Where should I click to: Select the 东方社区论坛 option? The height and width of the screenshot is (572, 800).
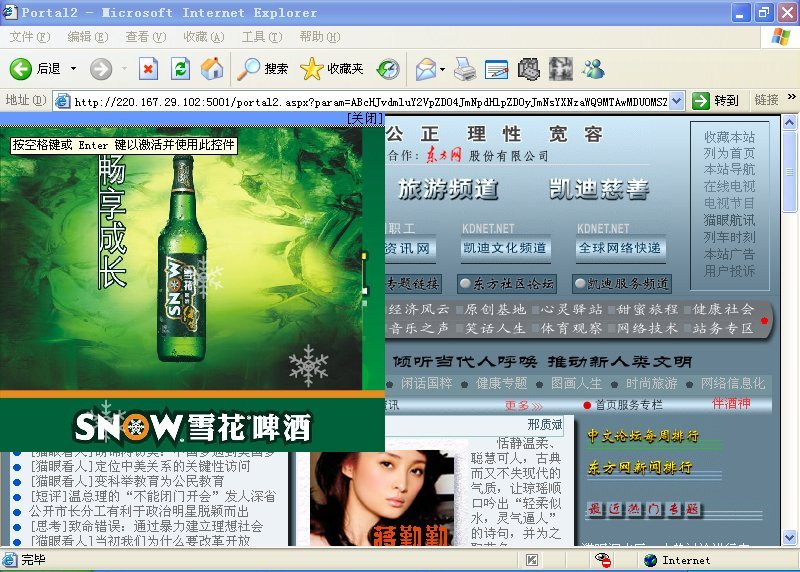506,283
